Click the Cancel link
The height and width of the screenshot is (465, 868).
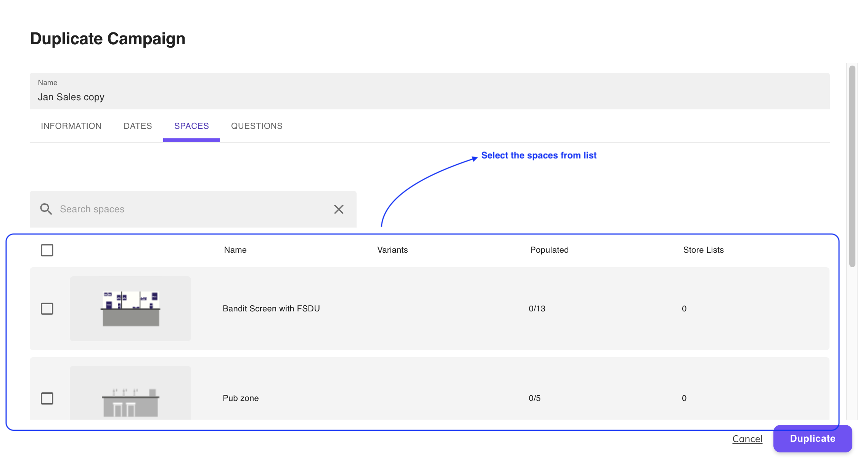pos(747,439)
